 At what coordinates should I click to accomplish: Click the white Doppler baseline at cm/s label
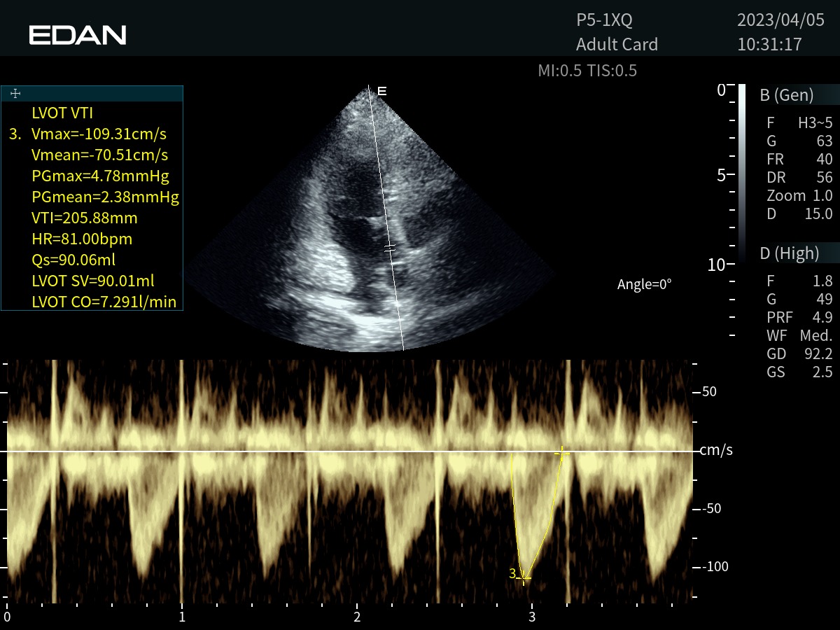coord(715,451)
